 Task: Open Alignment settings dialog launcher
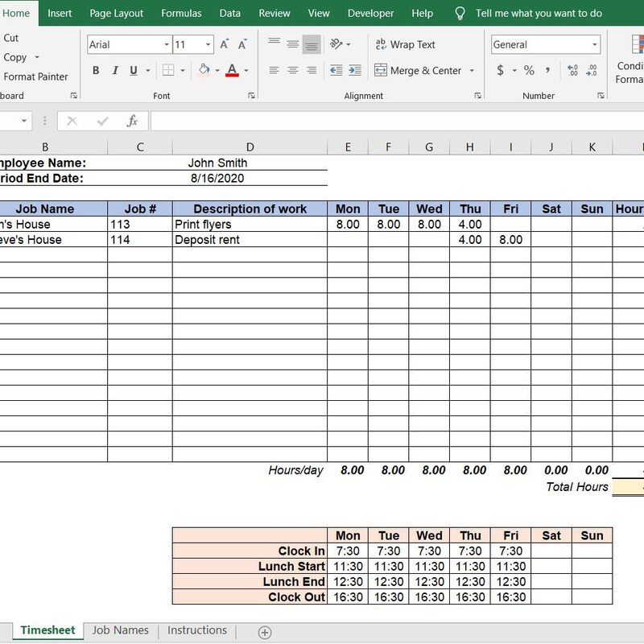tap(477, 96)
